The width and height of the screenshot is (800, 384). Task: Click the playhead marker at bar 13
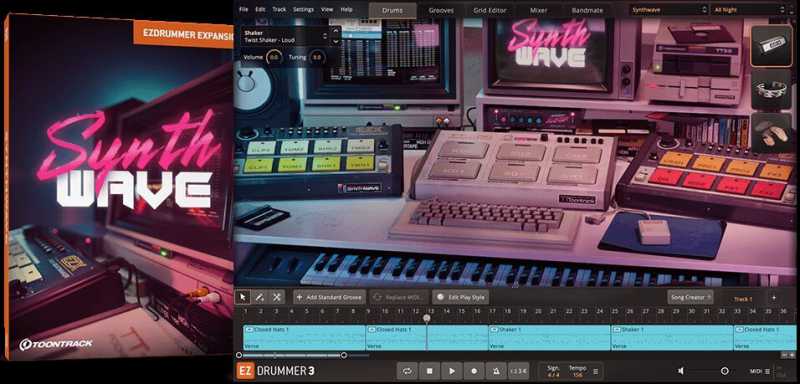coord(427,318)
